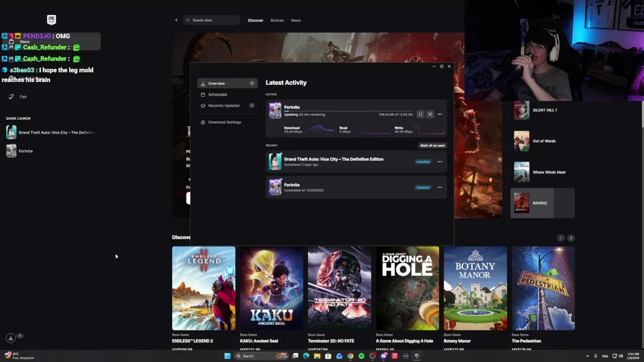Open more options for GTA Vice City entry
644x362 pixels.
pyautogui.click(x=440, y=161)
